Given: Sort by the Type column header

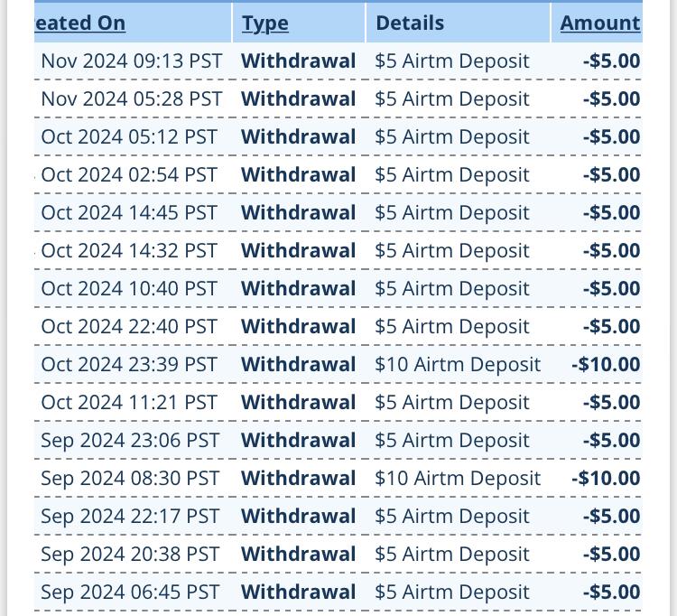Looking at the screenshot, I should tap(265, 23).
